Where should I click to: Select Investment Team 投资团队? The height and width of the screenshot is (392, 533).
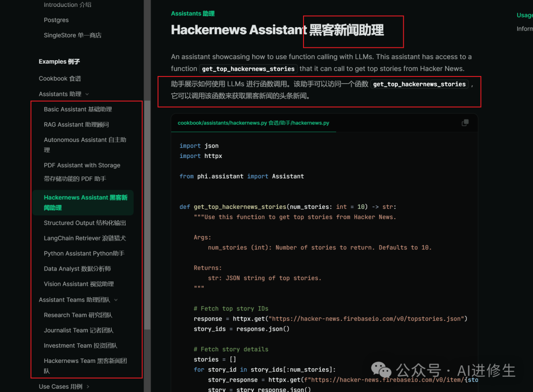(80, 346)
